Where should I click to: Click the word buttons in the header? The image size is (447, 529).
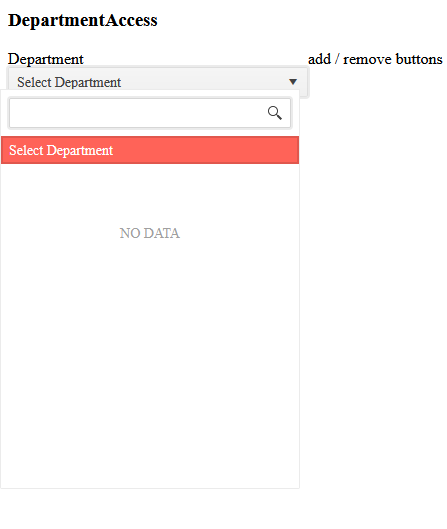(x=419, y=59)
